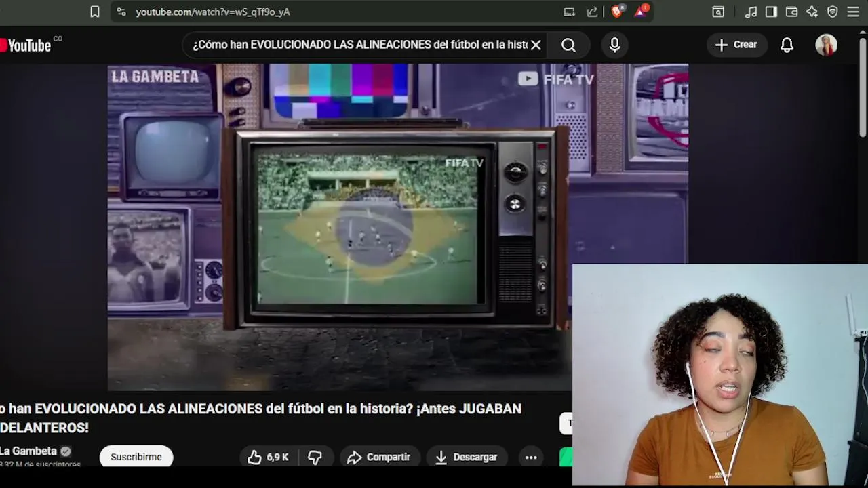Like the video with 6,9 K
Screen dimensions: 868x488
coord(268,457)
